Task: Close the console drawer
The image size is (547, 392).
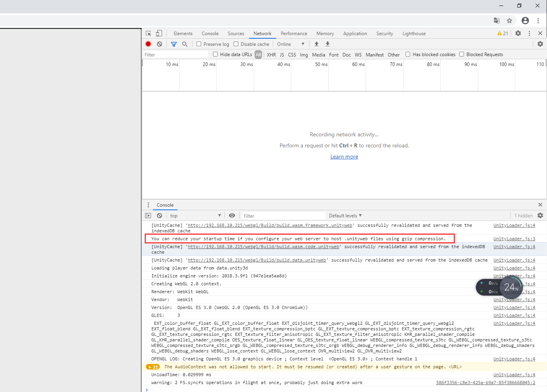Action: pyautogui.click(x=540, y=205)
